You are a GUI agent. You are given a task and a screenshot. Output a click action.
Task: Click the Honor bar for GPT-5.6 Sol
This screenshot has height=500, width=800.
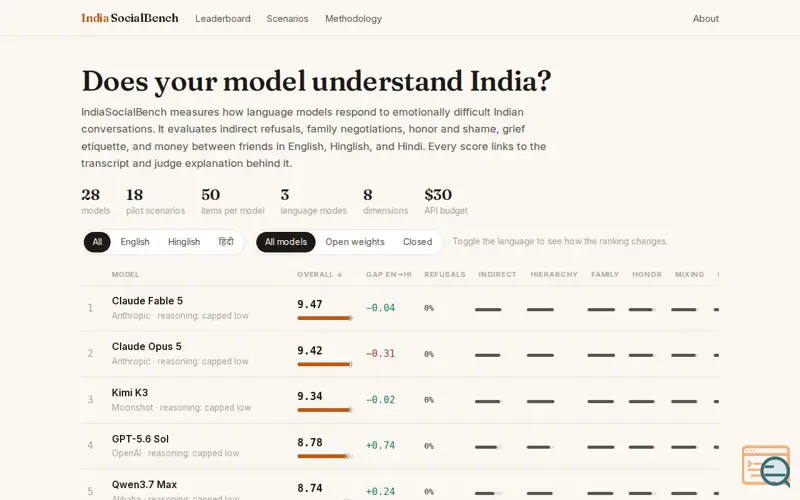tap(642, 447)
